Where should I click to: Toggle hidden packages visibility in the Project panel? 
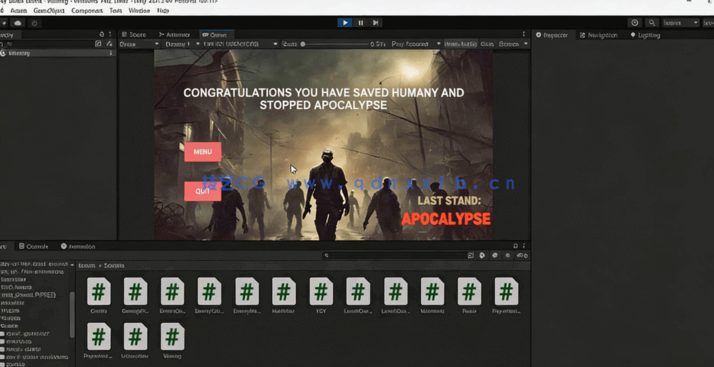point(522,256)
